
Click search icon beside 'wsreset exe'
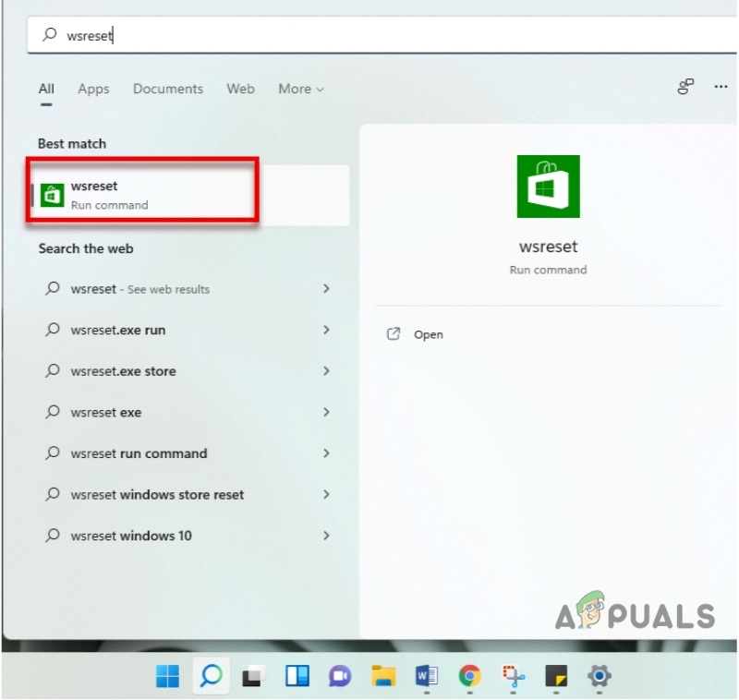(53, 412)
